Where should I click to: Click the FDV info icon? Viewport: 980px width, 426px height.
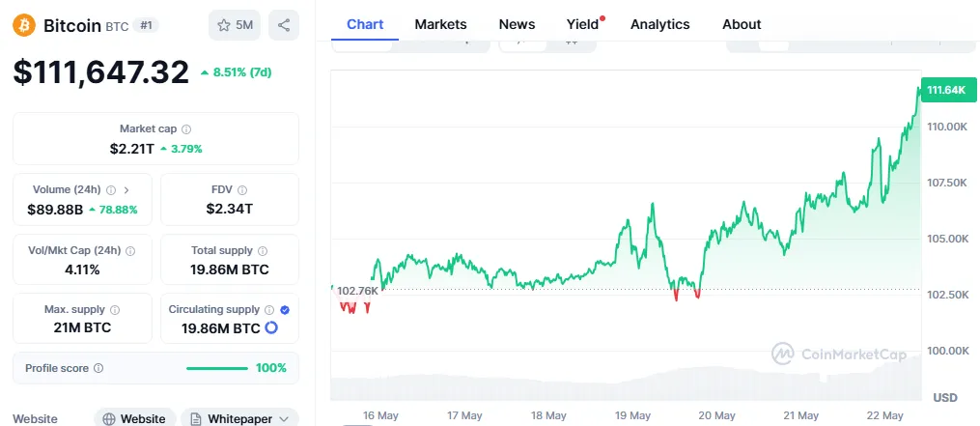[x=242, y=190]
